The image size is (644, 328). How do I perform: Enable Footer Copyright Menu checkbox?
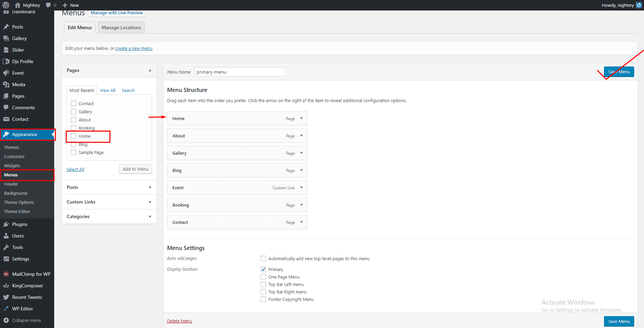coord(263,299)
